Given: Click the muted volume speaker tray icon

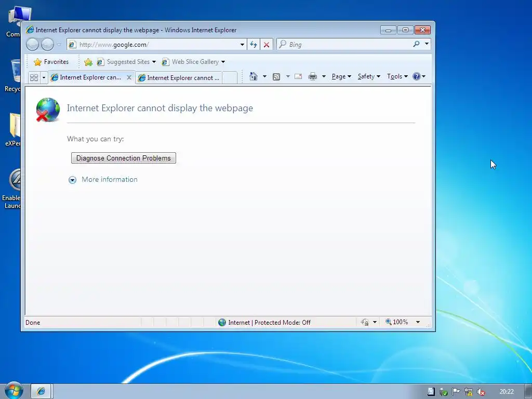Looking at the screenshot, I should (x=481, y=392).
